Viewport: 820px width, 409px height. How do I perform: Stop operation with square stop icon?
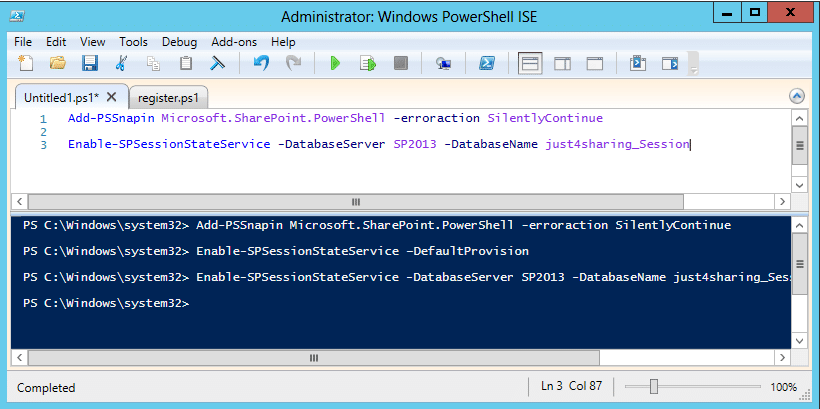(x=401, y=64)
